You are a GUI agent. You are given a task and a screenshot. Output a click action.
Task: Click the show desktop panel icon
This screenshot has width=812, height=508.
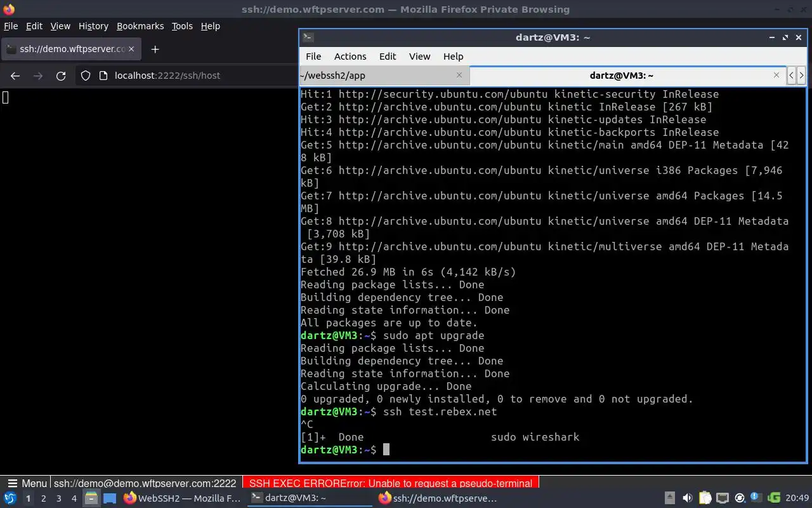click(109, 498)
